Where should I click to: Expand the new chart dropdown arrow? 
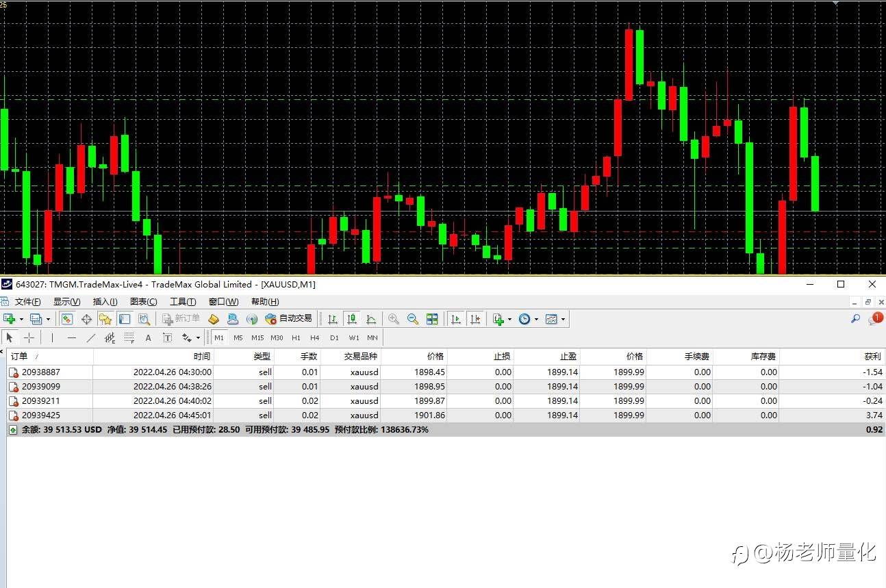click(x=21, y=319)
